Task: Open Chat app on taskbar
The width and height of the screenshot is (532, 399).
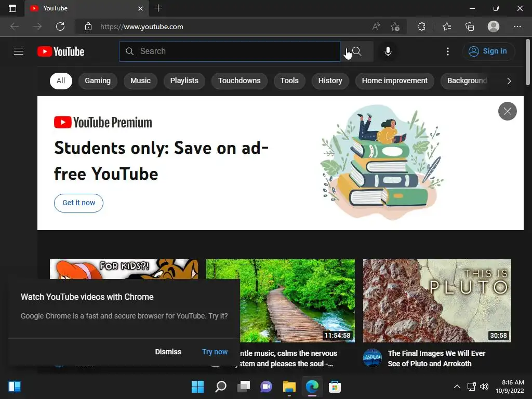Action: [267, 387]
